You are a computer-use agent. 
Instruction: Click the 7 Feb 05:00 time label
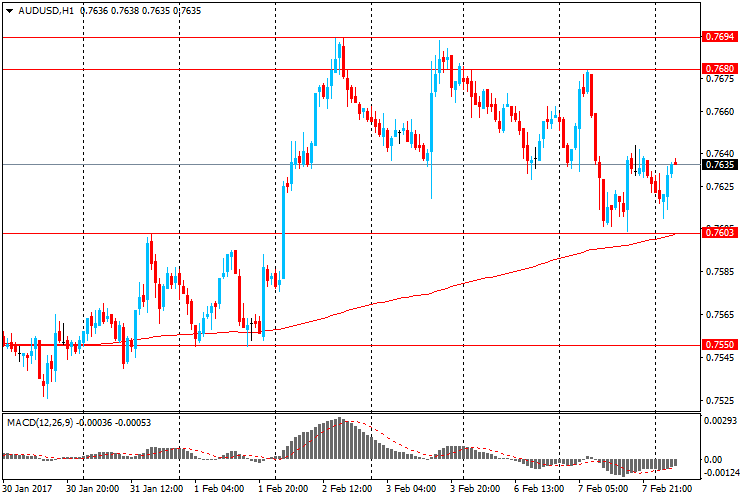pyautogui.click(x=603, y=488)
